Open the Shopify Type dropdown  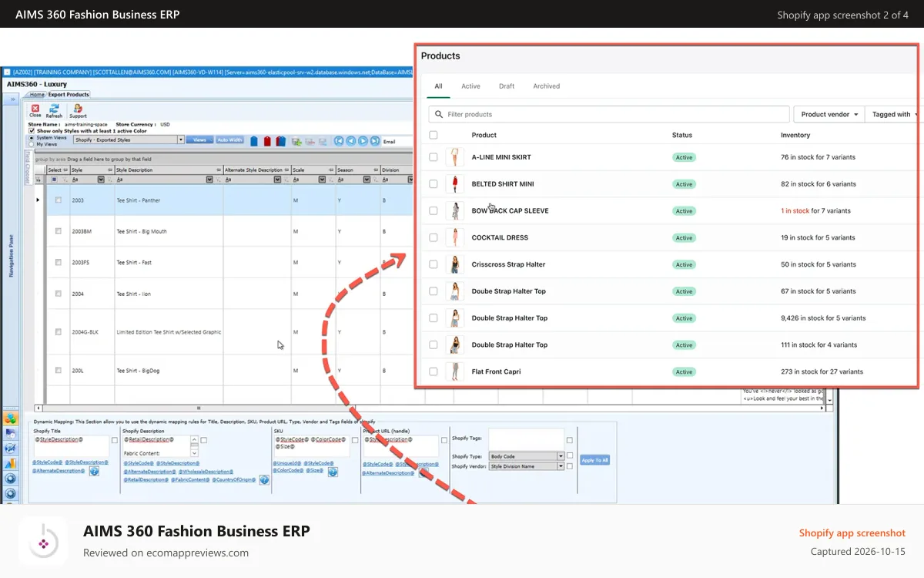561,456
